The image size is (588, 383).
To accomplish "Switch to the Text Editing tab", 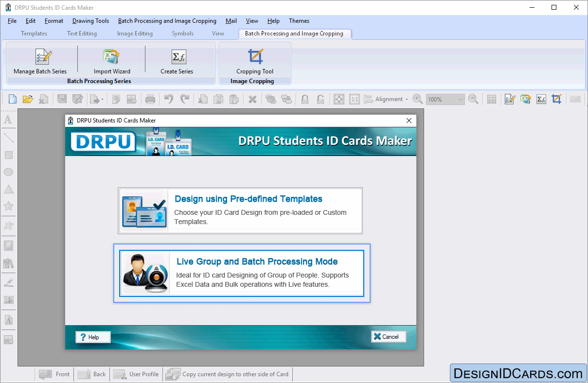I will (82, 34).
